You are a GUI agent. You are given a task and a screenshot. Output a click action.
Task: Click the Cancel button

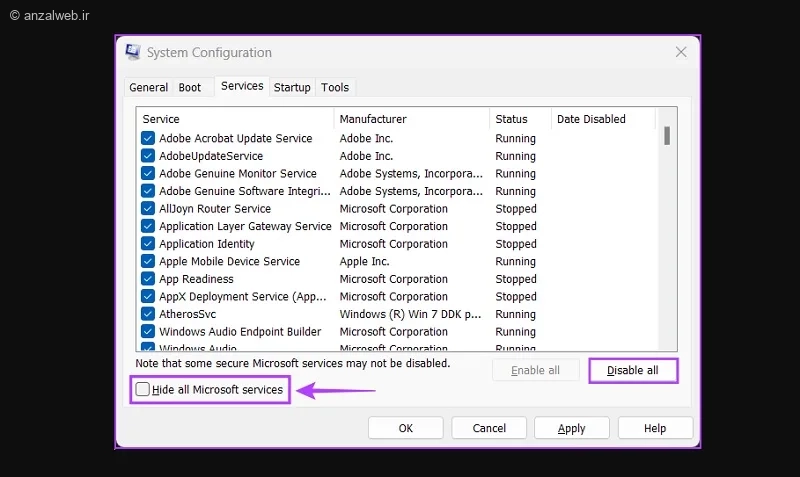[489, 428]
